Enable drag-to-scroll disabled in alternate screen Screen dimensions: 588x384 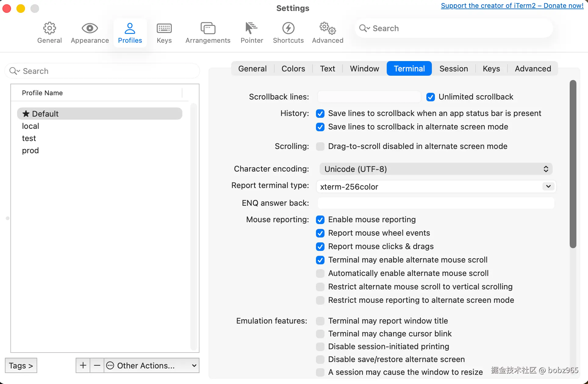(320, 147)
